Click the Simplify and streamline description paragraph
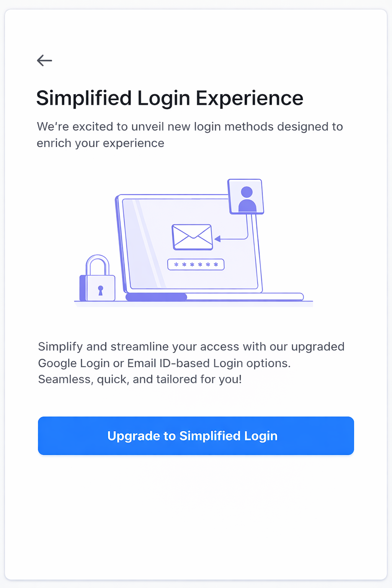The height and width of the screenshot is (588, 392). point(191,363)
